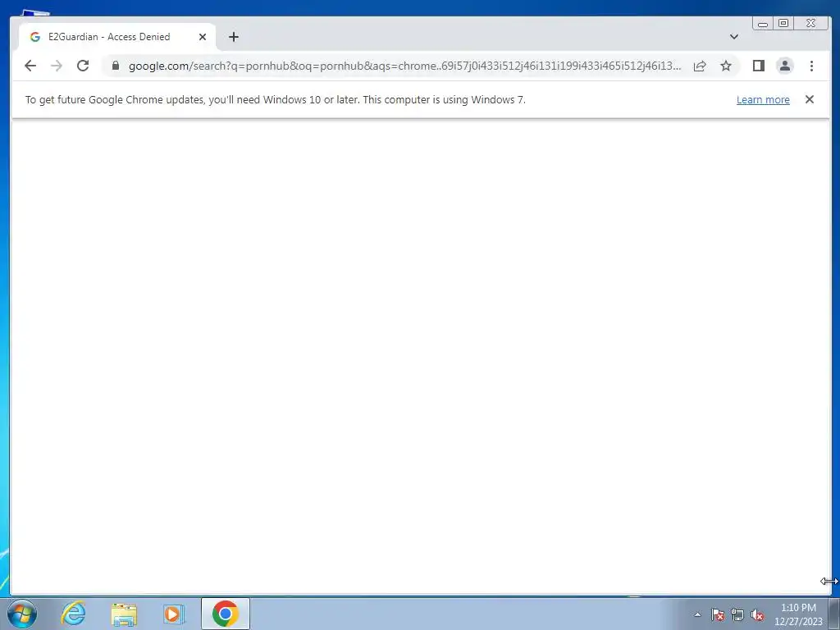Image resolution: width=840 pixels, height=630 pixels.
Task: Reload the current page
Action: click(83, 66)
